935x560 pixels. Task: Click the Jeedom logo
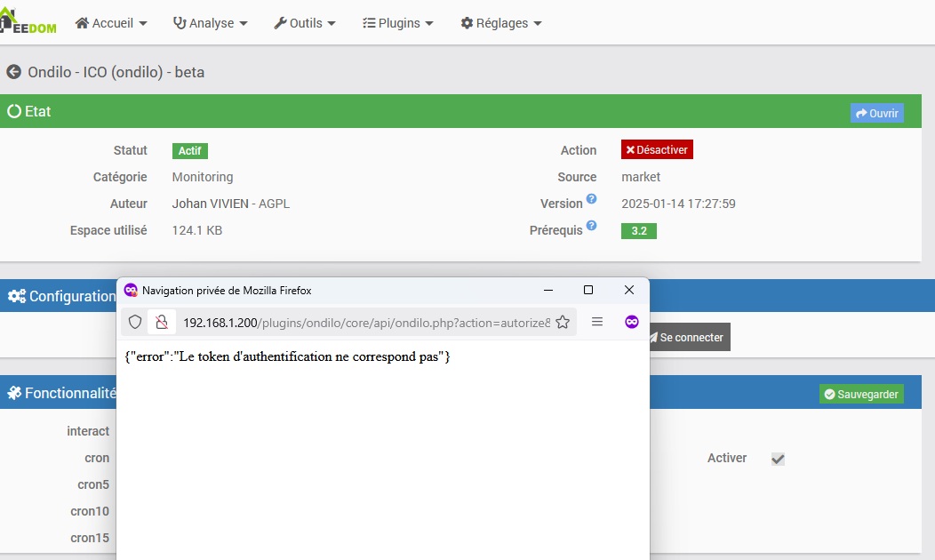click(28, 21)
